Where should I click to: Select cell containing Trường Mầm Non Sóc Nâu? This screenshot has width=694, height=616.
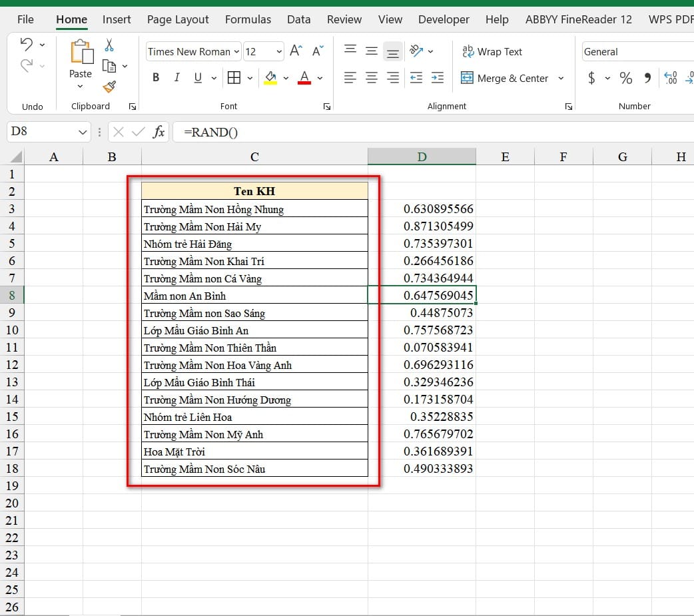point(254,469)
